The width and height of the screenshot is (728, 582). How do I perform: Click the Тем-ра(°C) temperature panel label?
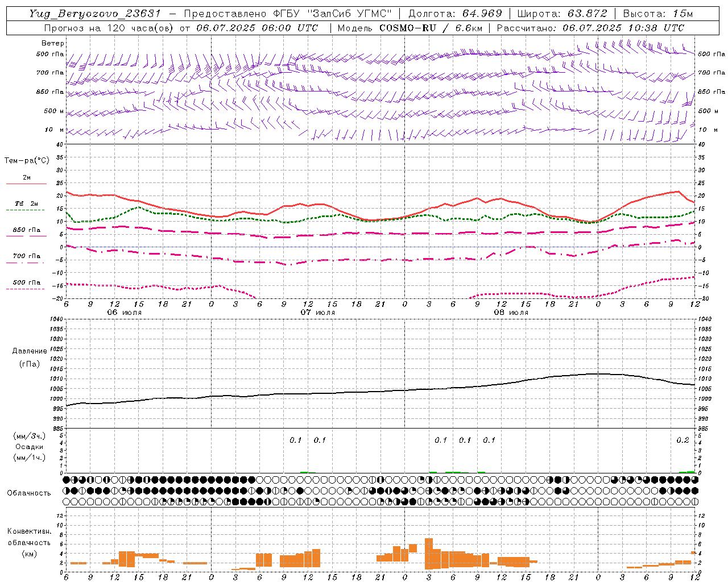tap(27, 160)
